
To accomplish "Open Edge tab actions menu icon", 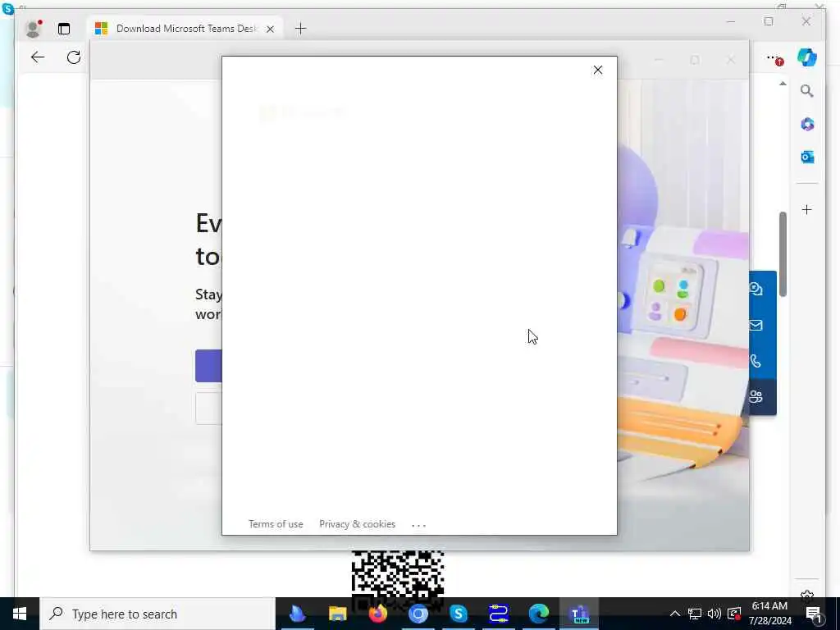I will pyautogui.click(x=64, y=29).
